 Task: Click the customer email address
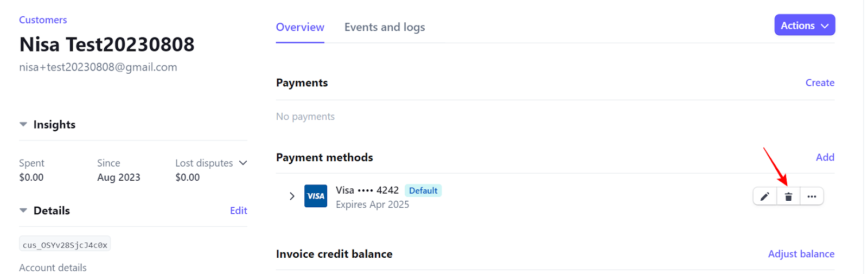tap(98, 67)
